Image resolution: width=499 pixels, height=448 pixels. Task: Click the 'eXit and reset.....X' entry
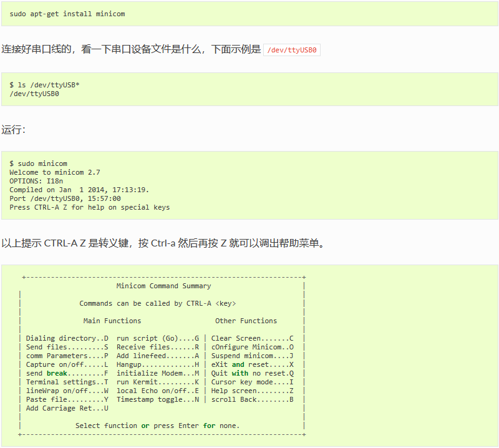(x=253, y=364)
